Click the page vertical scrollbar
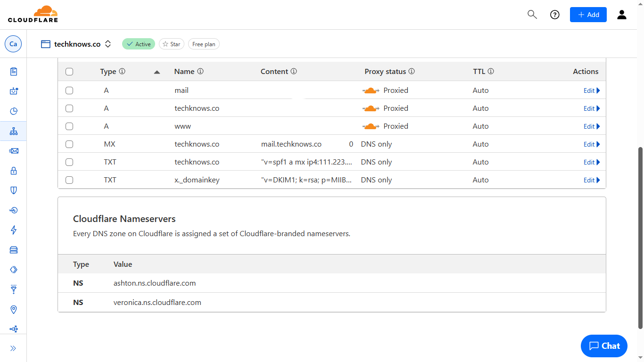644x362 pixels. pos(640,238)
